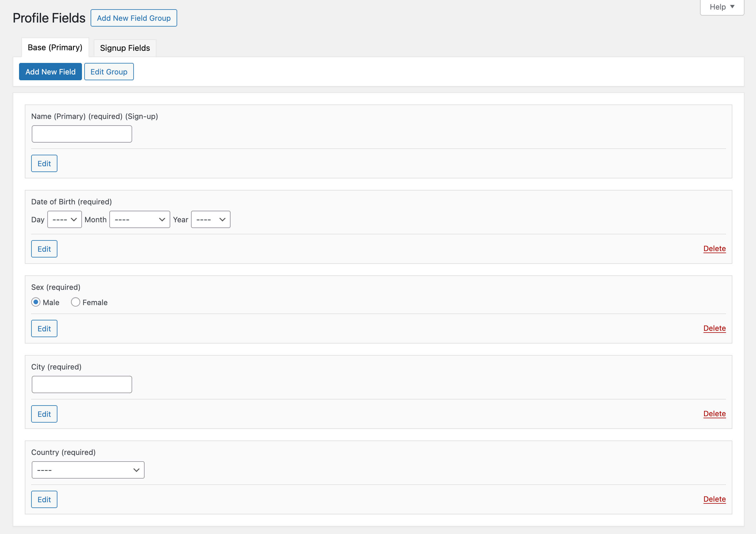Choose the Female radio option
Image resolution: width=756 pixels, height=534 pixels.
coord(75,302)
